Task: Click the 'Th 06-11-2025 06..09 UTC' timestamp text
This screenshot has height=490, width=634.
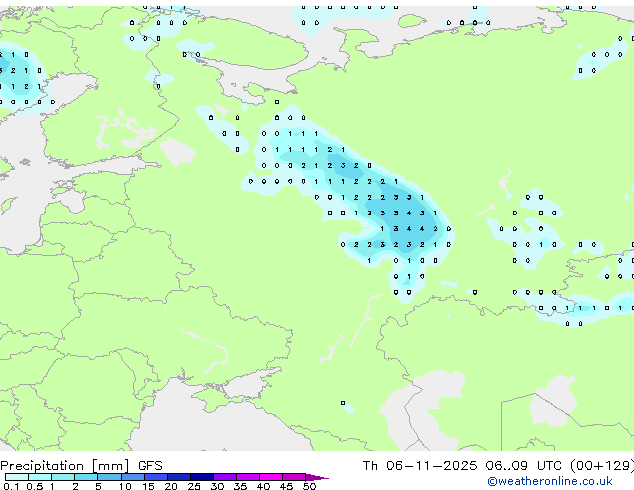Action: click(x=462, y=466)
